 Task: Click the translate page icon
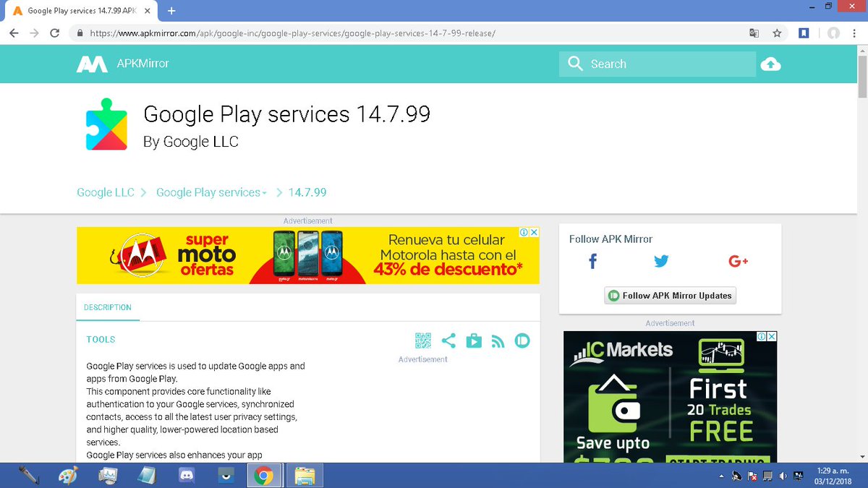[754, 33]
